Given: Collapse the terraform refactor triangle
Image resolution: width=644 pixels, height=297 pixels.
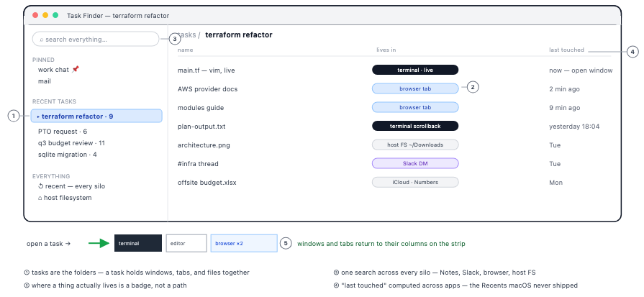Looking at the screenshot, I should [x=38, y=116].
